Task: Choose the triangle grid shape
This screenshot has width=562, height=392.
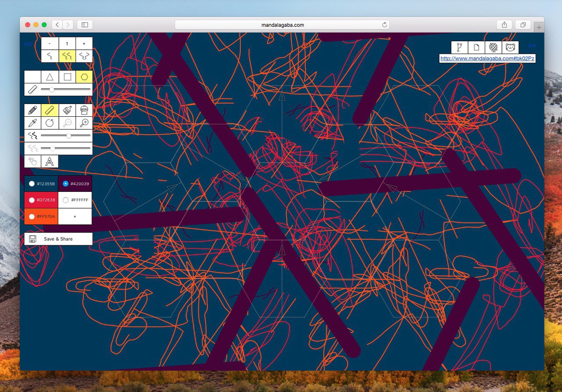Action: (50, 77)
